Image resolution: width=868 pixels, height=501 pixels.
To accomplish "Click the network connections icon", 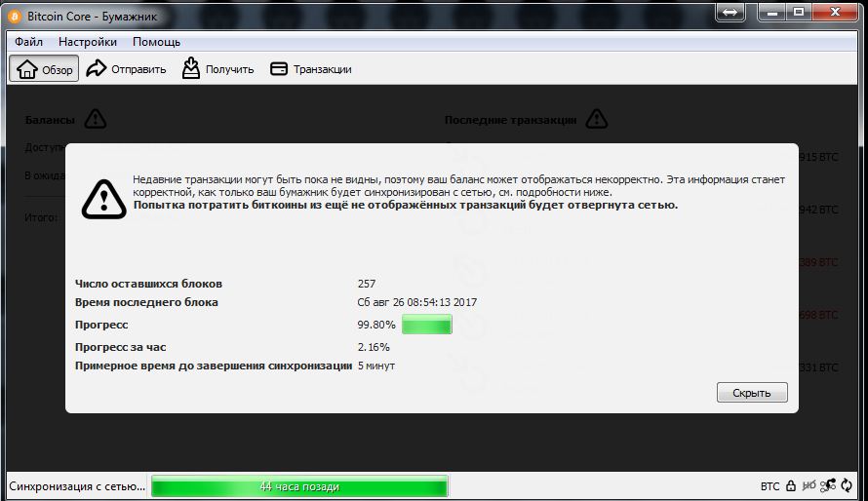I will 828,485.
